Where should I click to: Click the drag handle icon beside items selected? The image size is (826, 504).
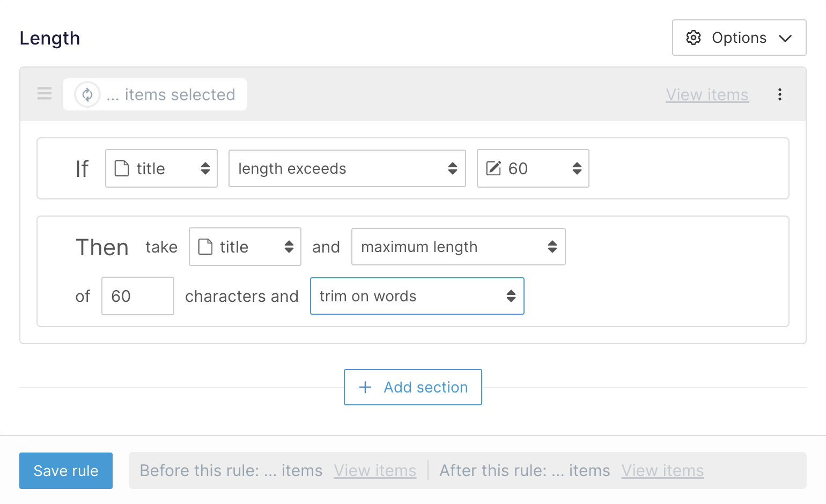pos(45,94)
